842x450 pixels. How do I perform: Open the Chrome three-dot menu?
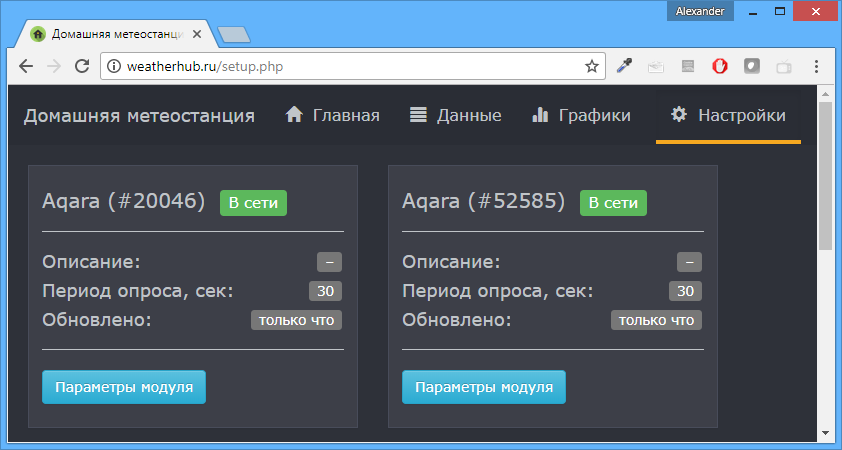coord(816,66)
